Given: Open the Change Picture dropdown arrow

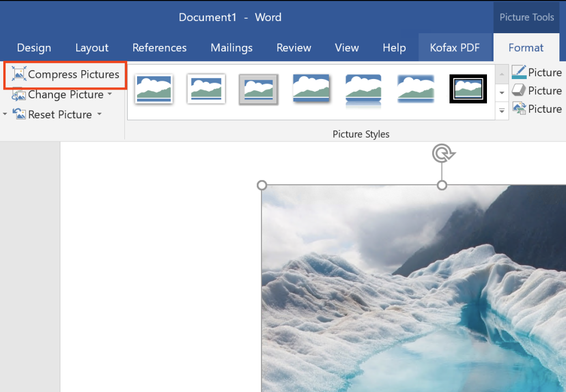Looking at the screenshot, I should [109, 95].
